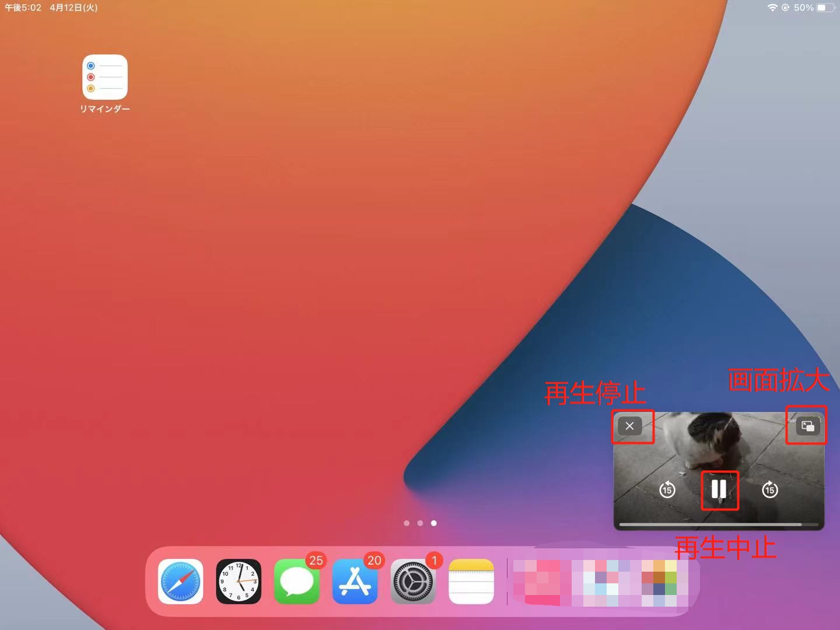Tap the 50% battery percentage text
Image resolution: width=840 pixels, height=630 pixels.
pos(803,8)
